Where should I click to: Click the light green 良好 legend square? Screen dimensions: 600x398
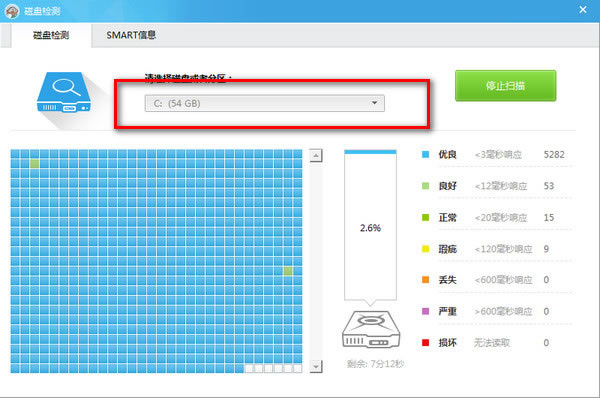pyautogui.click(x=425, y=186)
